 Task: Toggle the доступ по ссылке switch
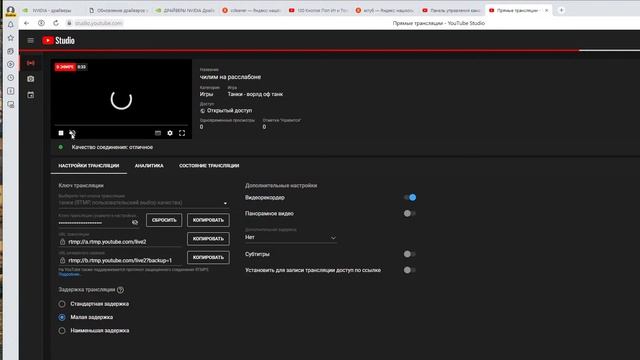point(410,270)
